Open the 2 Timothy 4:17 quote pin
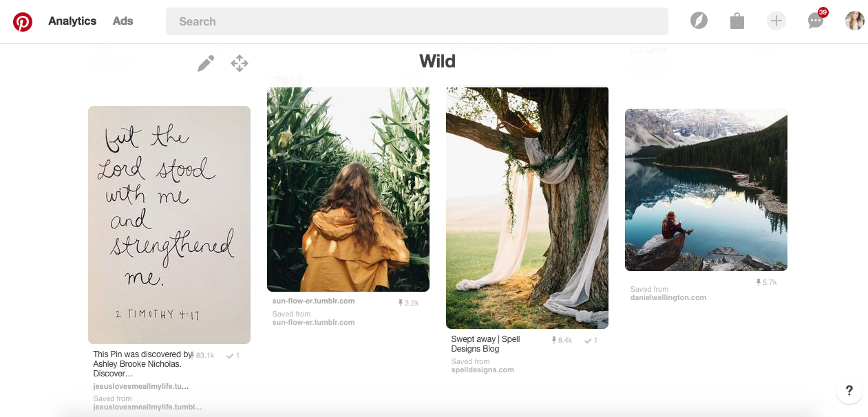The height and width of the screenshot is (417, 868). coord(169,225)
